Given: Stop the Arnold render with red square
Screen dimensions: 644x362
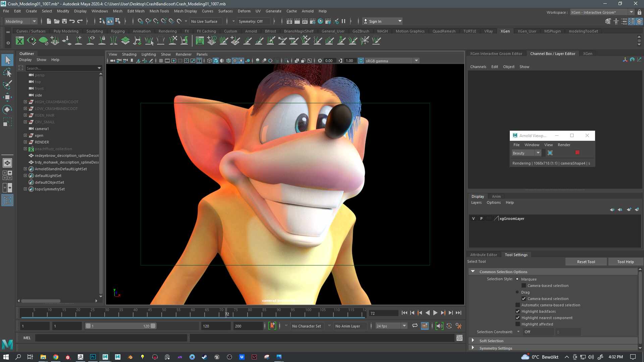Looking at the screenshot, I should point(577,153).
